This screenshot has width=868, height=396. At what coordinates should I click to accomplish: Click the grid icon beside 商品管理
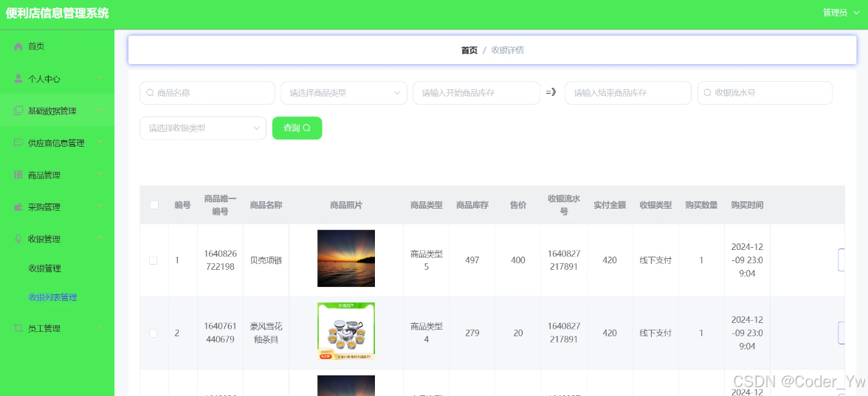click(18, 175)
